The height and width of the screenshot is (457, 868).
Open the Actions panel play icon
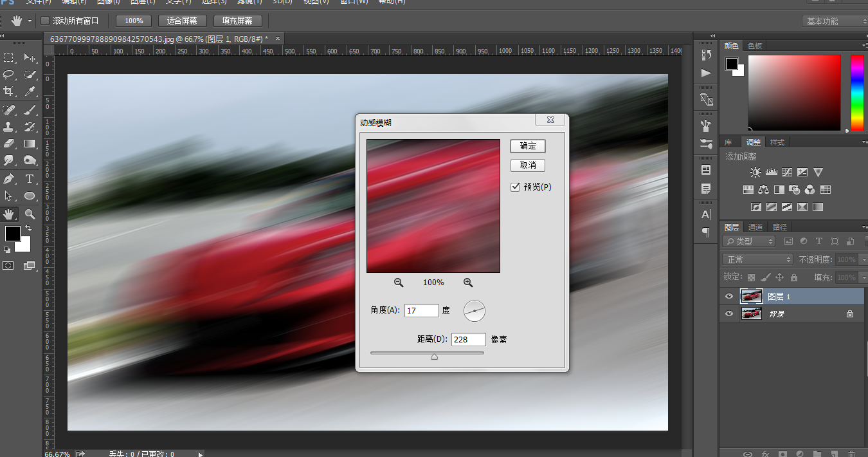coord(706,73)
